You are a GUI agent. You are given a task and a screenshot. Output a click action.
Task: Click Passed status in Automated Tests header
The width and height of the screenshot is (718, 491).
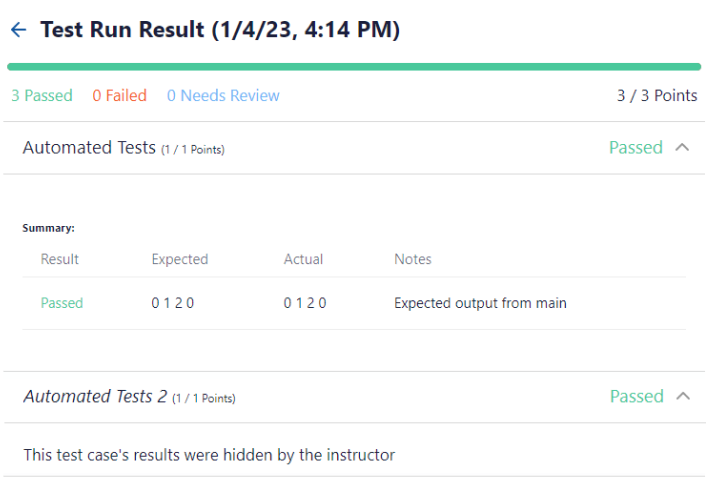[x=636, y=147]
